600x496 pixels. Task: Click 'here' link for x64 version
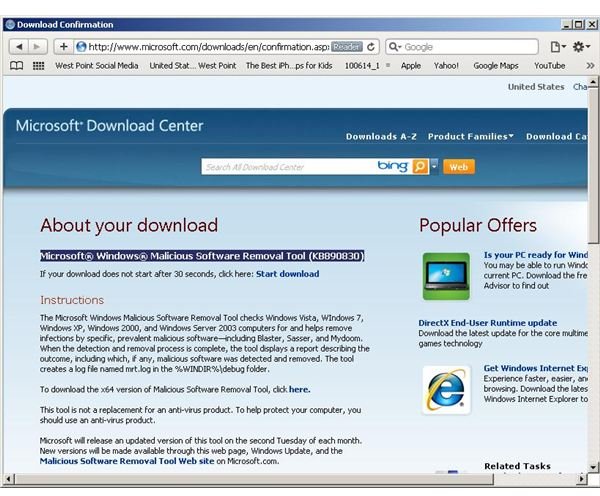[x=300, y=390]
